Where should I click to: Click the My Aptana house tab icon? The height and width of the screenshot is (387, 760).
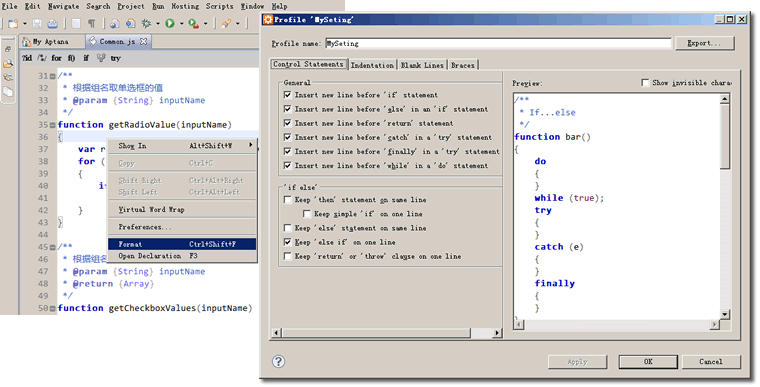(26, 42)
